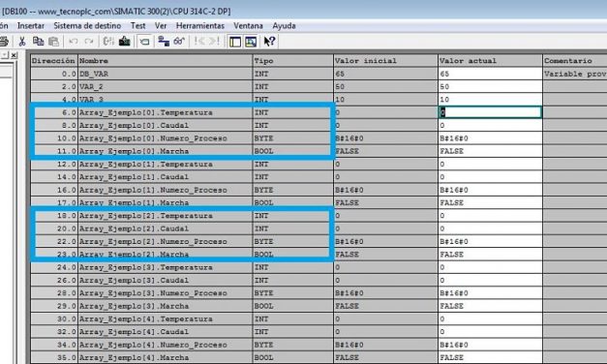Viewport: 607px width, 364px height.
Task: Click the Tipo column header
Action: click(293, 61)
